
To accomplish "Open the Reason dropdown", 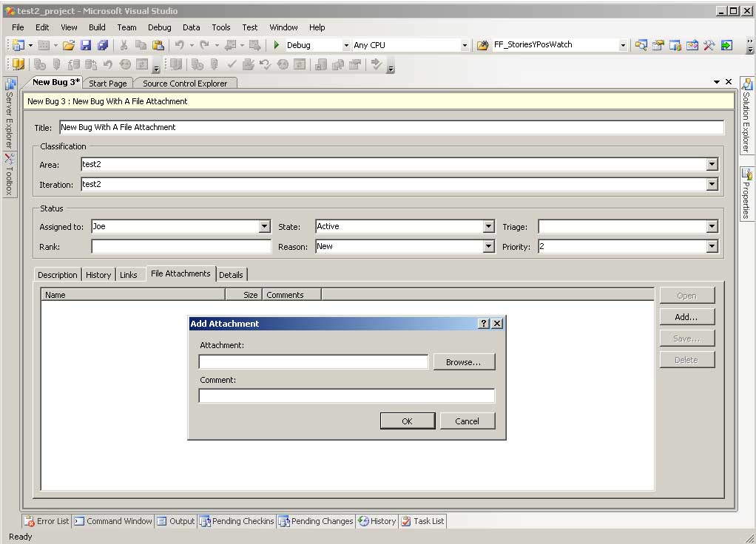I will tap(488, 246).
